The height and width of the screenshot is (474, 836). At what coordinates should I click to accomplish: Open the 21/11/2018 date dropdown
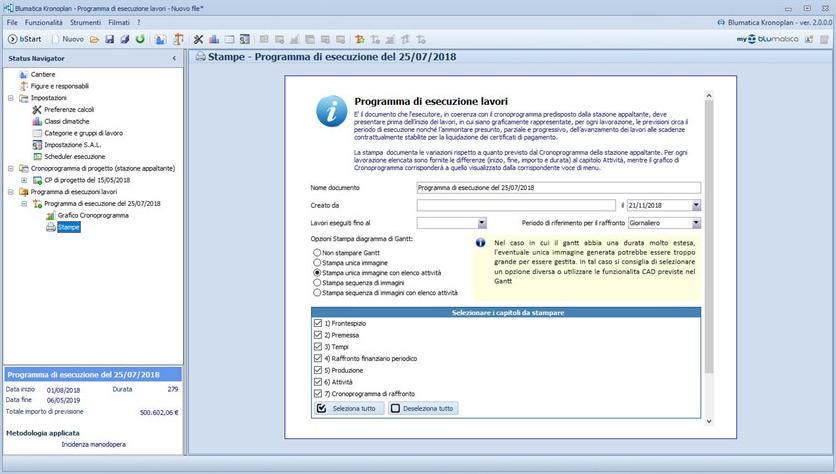[696, 205]
